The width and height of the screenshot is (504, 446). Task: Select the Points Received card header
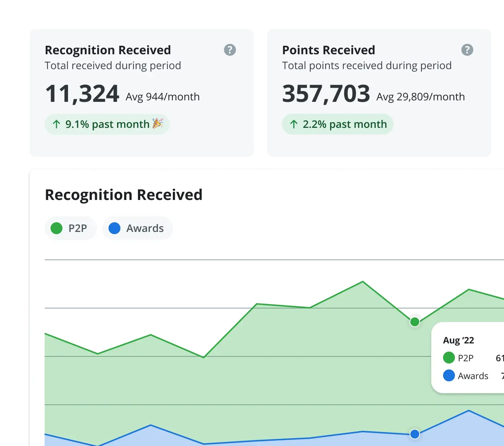coord(328,49)
